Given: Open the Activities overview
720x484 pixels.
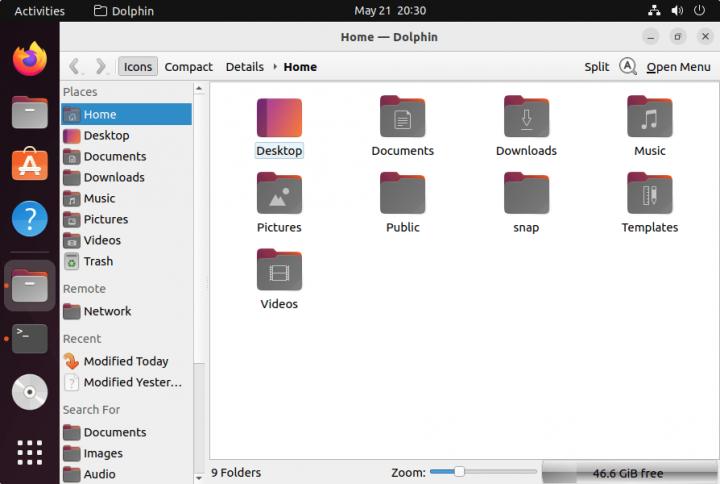Looking at the screenshot, I should (x=39, y=11).
